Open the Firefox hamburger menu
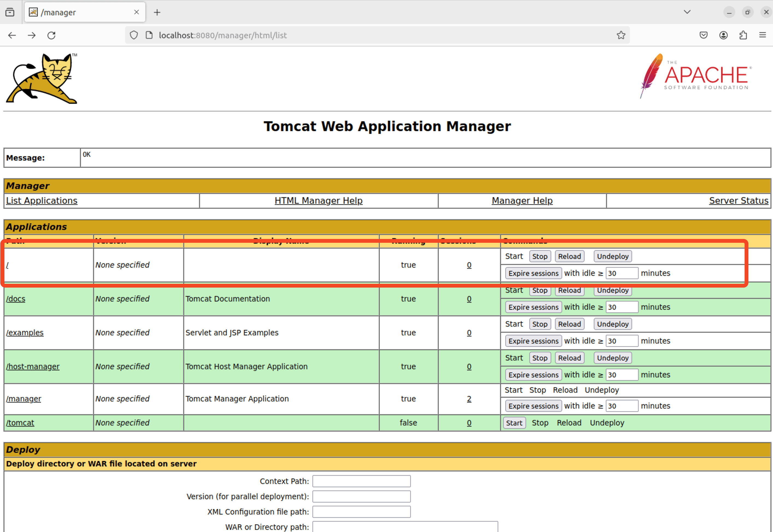 pos(762,35)
